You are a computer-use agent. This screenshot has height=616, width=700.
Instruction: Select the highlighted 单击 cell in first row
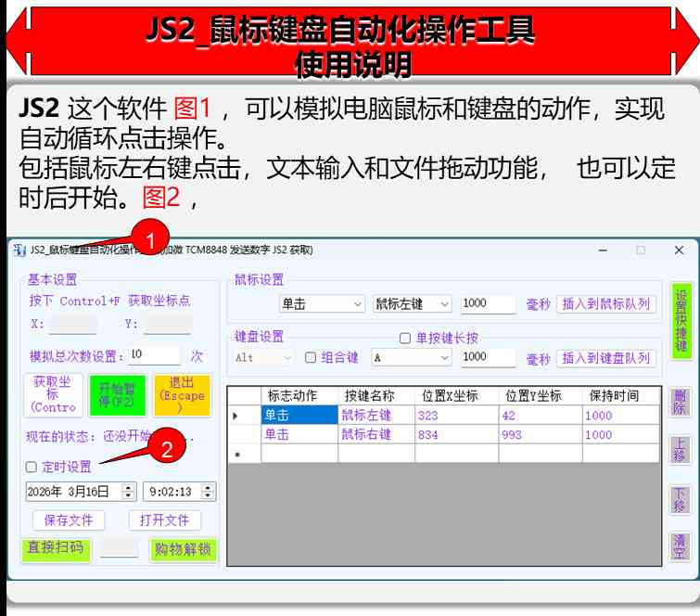(299, 415)
